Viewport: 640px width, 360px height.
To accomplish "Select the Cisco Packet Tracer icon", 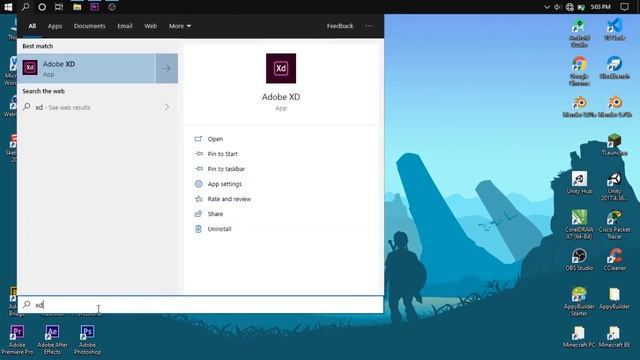I will 614,224.
